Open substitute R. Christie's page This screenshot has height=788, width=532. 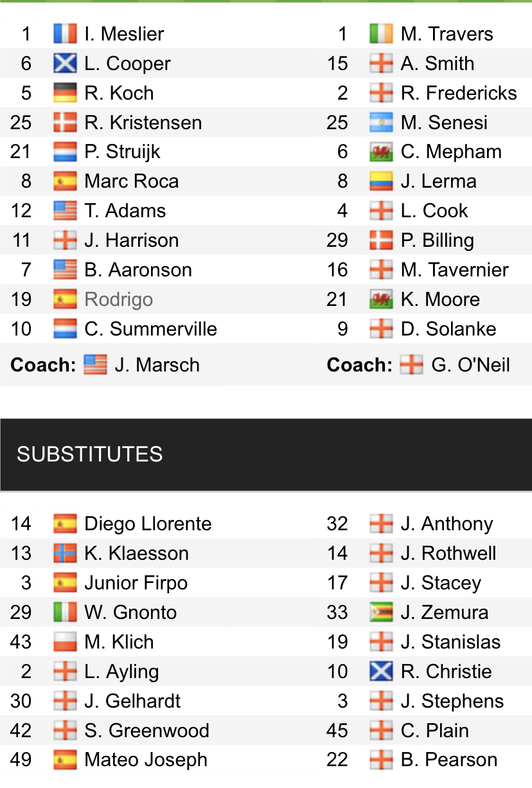pos(446,672)
